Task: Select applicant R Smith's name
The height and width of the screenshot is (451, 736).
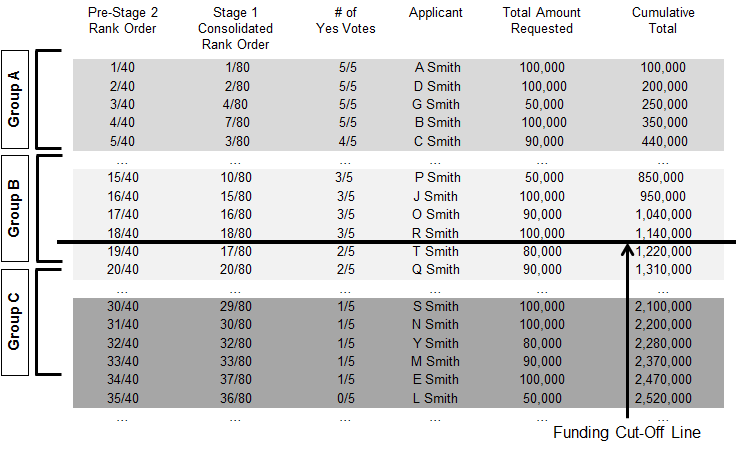Action: [437, 233]
